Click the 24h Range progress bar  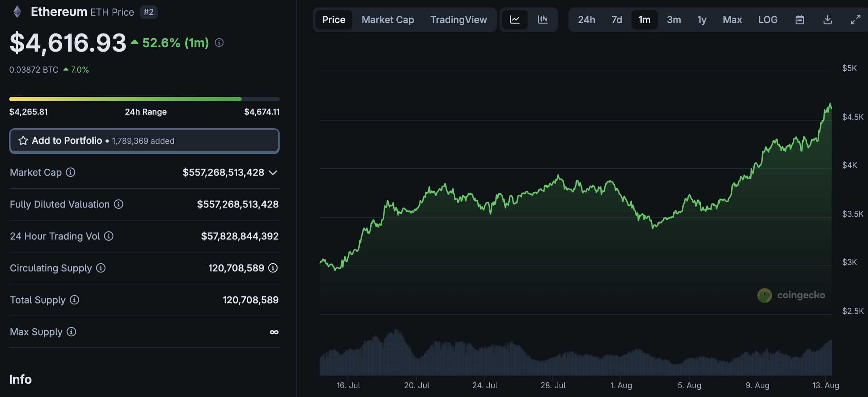click(144, 99)
